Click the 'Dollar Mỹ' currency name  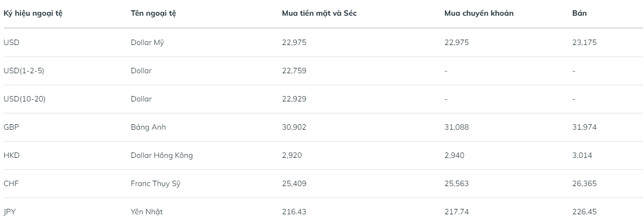coord(147,42)
